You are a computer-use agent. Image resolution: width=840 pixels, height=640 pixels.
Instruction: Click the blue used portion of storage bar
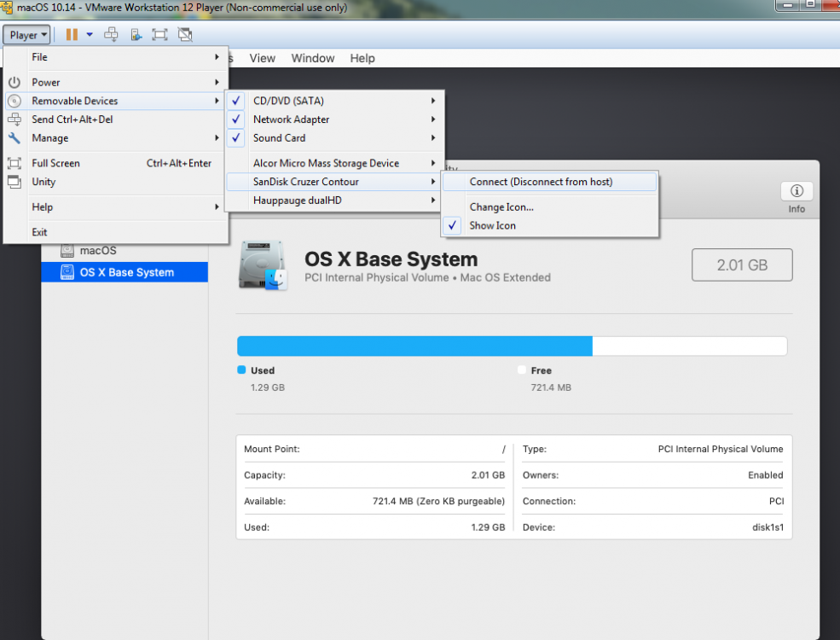click(x=414, y=346)
